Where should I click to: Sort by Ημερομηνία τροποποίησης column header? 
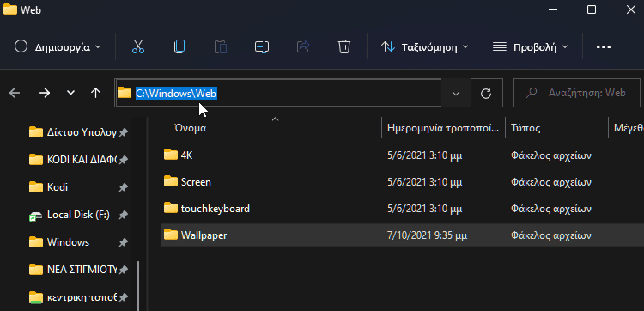443,128
